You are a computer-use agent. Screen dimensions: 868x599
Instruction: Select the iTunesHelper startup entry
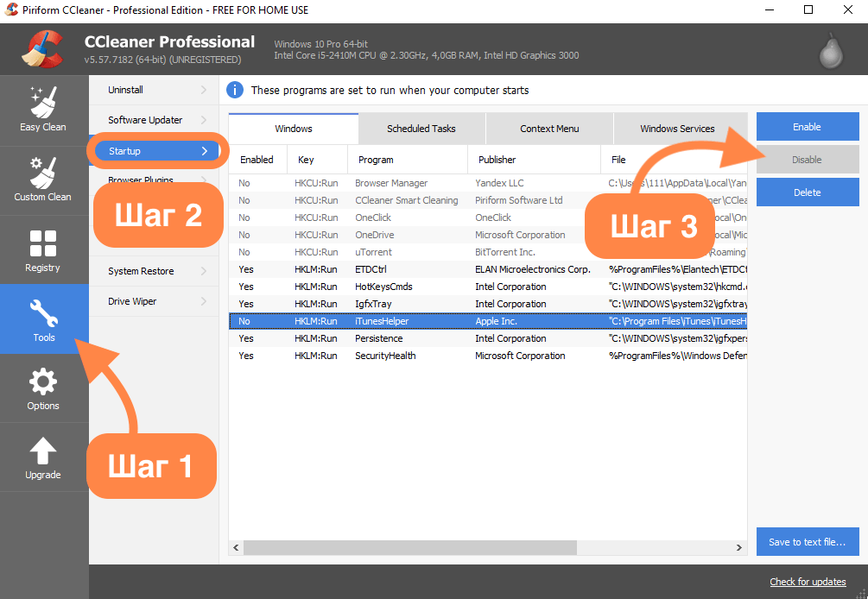click(488, 321)
